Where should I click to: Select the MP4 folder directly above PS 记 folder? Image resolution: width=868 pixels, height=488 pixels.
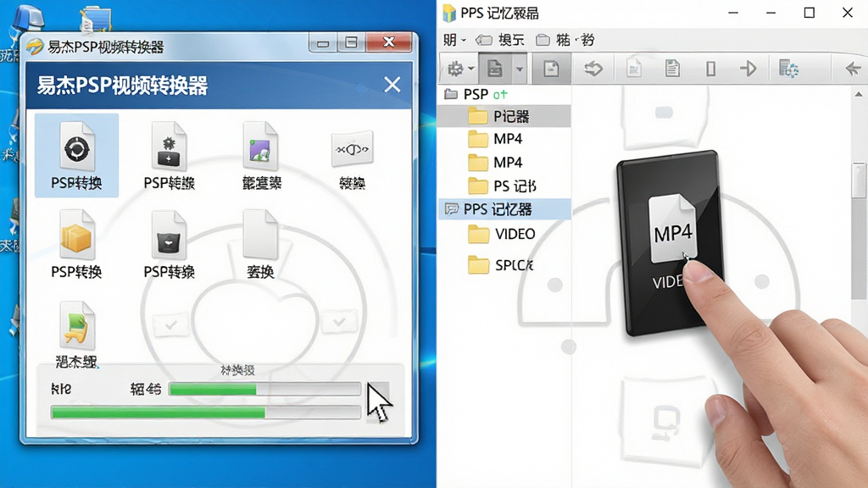point(495,162)
